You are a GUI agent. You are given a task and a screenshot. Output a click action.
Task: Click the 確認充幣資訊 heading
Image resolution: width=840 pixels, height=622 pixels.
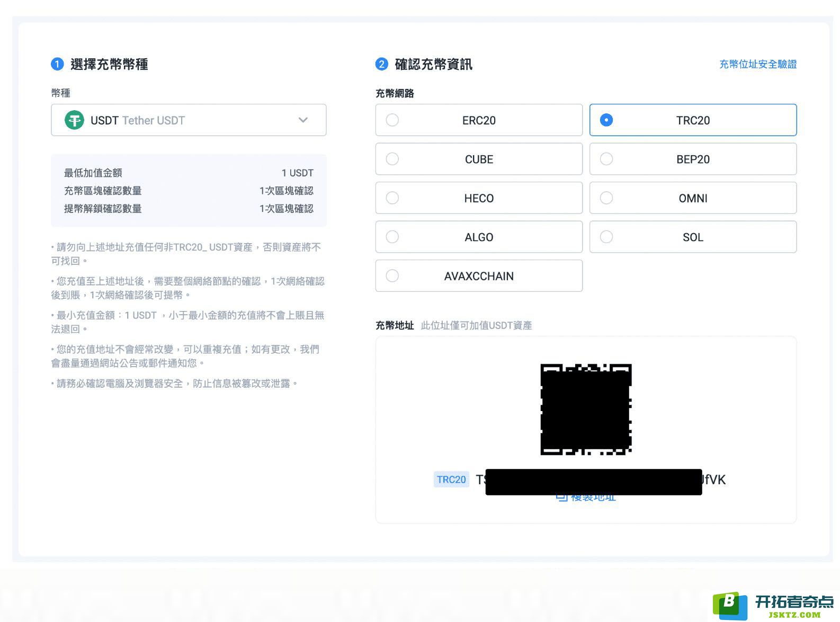(x=434, y=64)
